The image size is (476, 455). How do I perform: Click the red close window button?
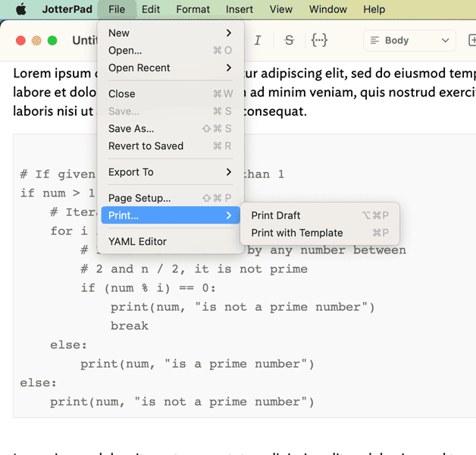pos(20,40)
